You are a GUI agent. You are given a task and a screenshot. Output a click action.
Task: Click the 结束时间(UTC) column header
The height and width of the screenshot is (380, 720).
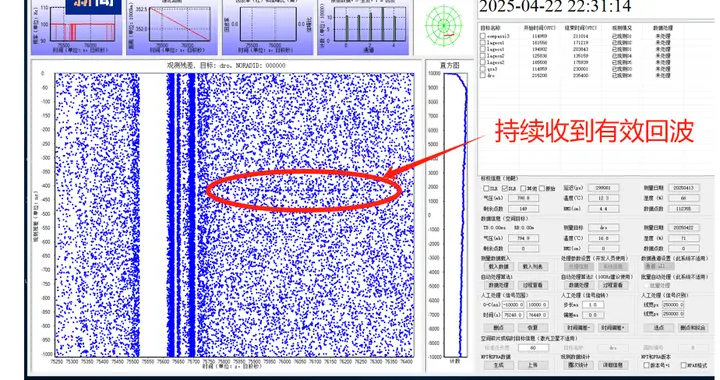pyautogui.click(x=580, y=28)
